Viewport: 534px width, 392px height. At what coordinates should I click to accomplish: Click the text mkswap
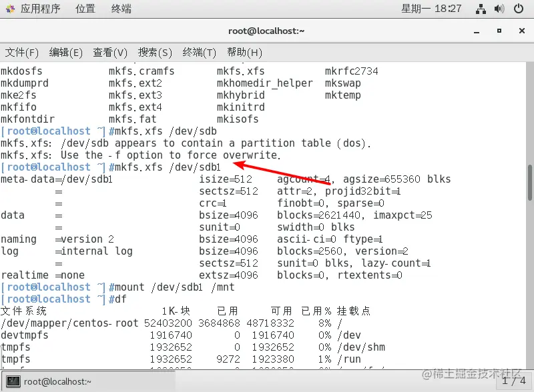pyautogui.click(x=342, y=83)
